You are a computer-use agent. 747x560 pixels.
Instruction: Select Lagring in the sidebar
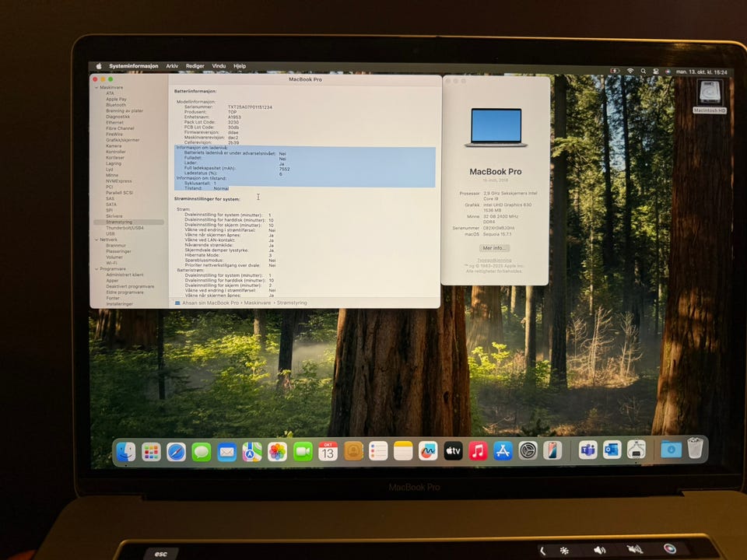point(114,163)
